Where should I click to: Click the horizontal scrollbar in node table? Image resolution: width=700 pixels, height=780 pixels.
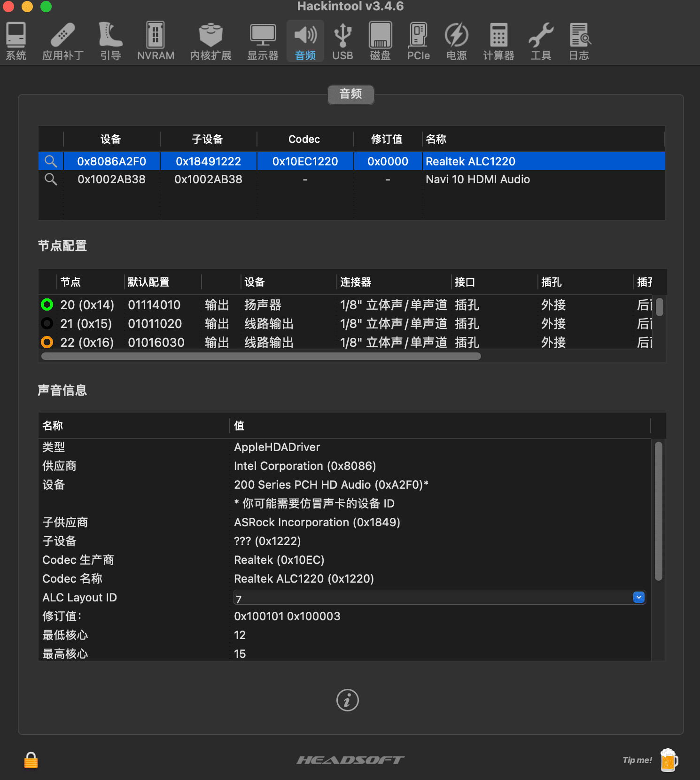261,356
